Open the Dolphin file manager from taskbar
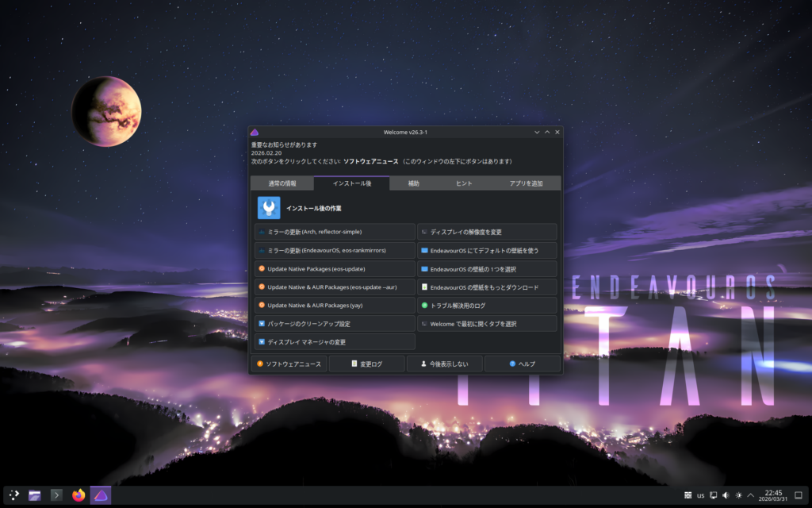 point(35,495)
